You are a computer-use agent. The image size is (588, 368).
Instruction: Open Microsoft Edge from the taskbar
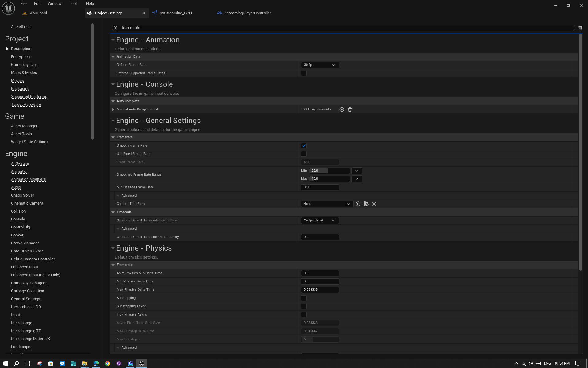click(96, 363)
